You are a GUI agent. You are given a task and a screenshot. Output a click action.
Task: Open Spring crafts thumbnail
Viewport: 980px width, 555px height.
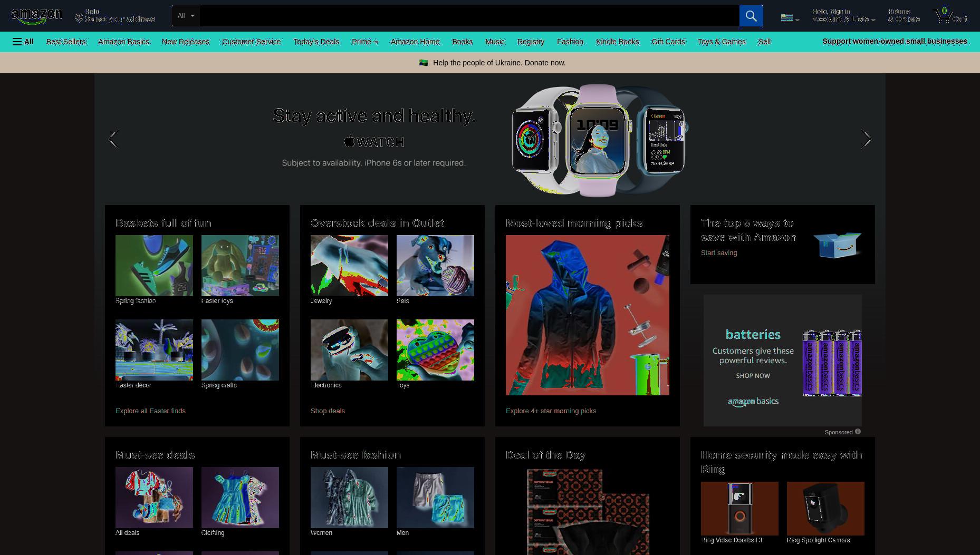click(240, 350)
